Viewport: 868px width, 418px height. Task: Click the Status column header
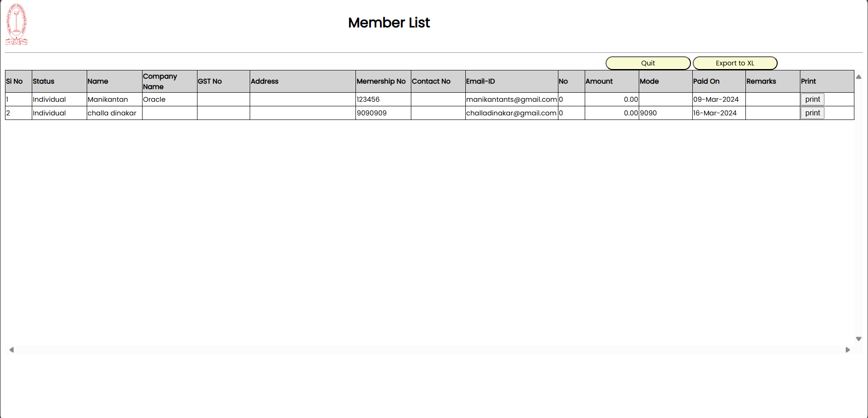click(x=44, y=81)
